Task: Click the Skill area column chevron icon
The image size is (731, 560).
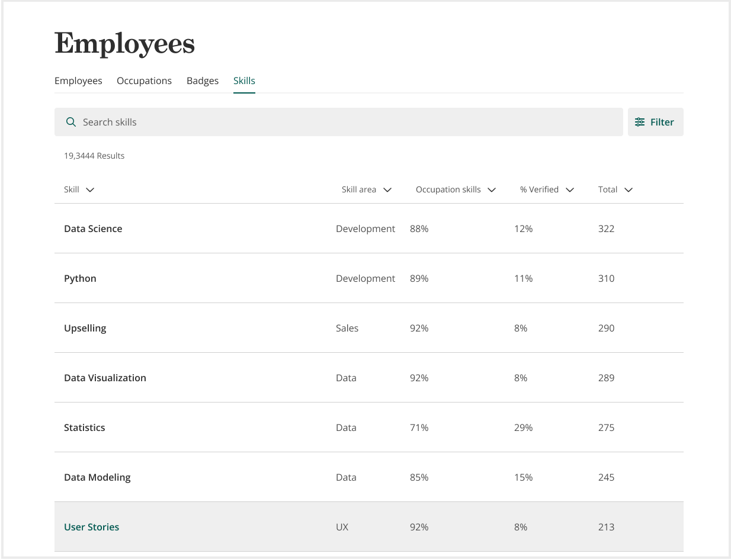Action: (x=388, y=189)
